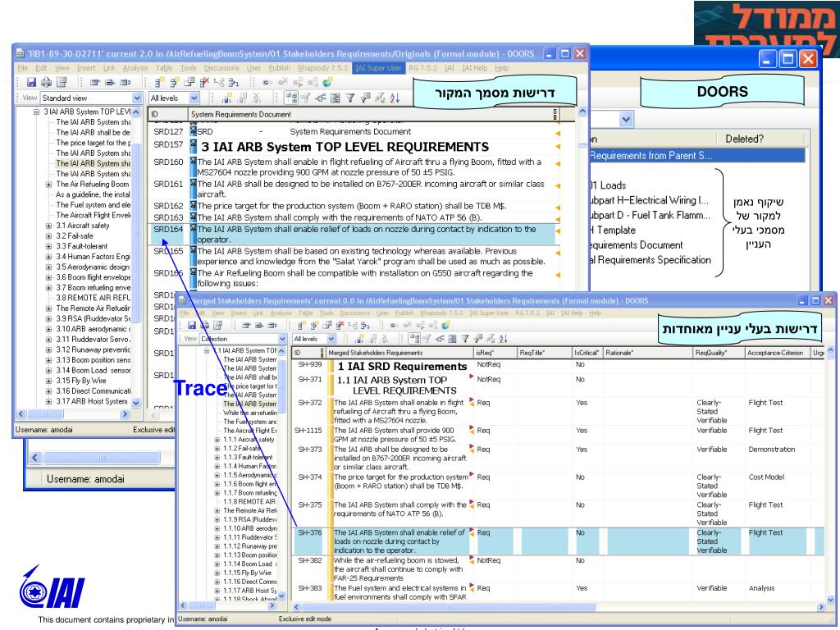This screenshot has width=840, height=630.
Task: Click the first create-object icon in RB1-89-30-D2711 toolbar
Action: (160, 82)
